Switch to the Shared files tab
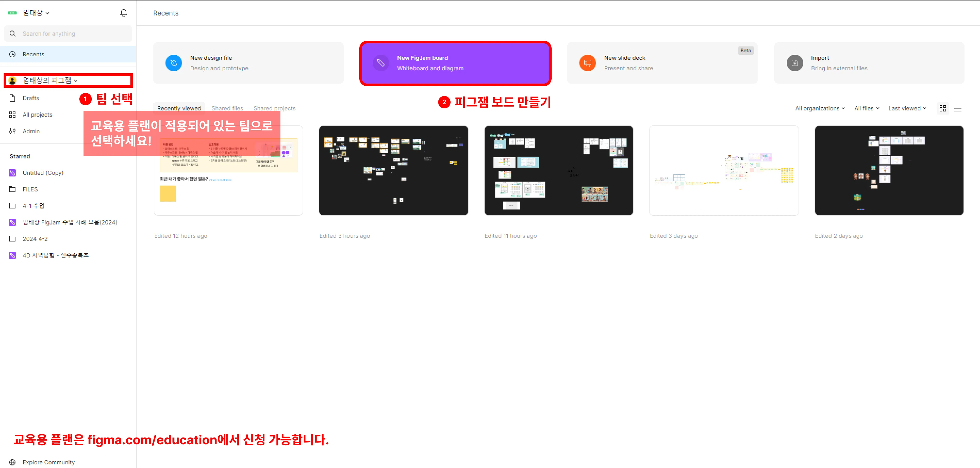Screen dimensions: 980x468 pos(227,109)
